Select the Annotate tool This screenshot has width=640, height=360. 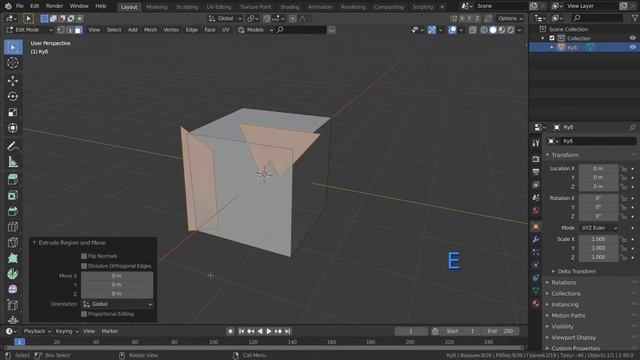[13, 146]
